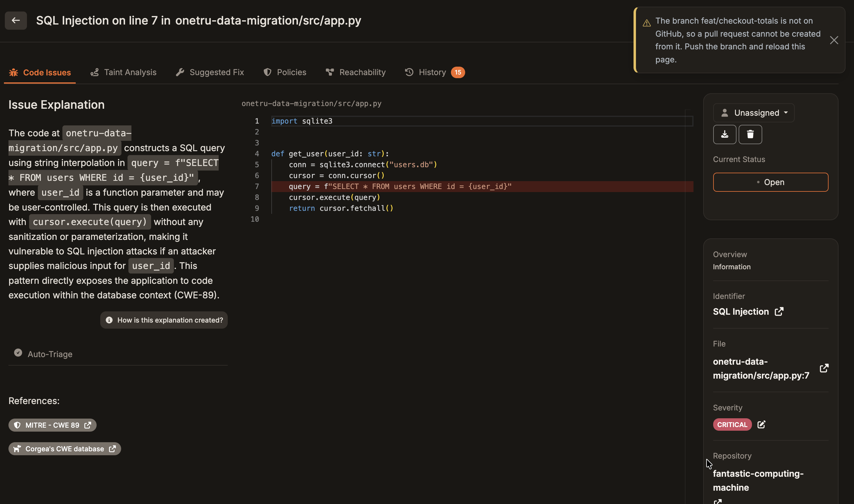Click the conn = sqlite3.connect line

[x=363, y=165]
